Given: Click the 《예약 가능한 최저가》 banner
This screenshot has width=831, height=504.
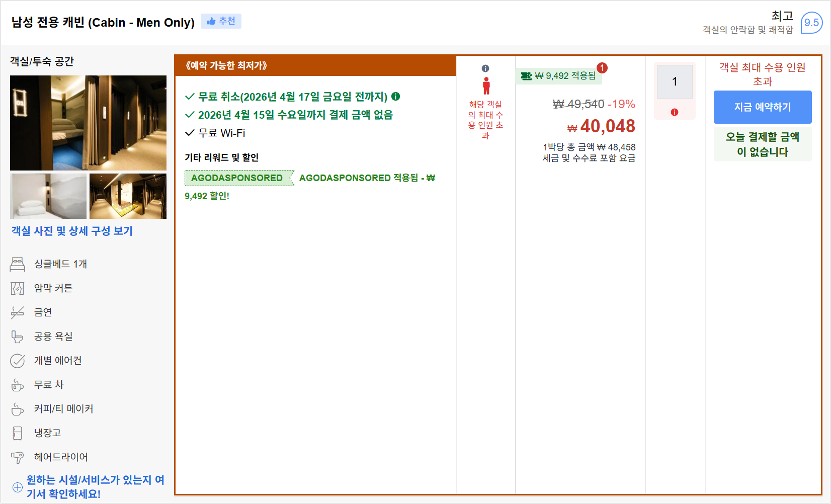Looking at the screenshot, I should pos(315,65).
